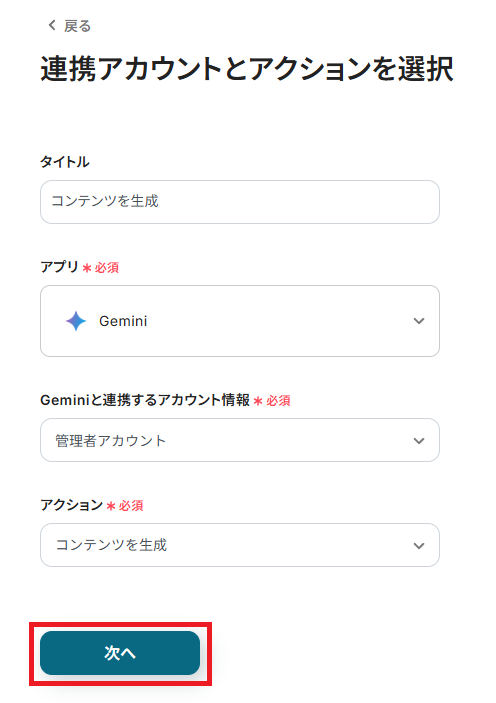Viewport: 496px width, 703px height.
Task: Click the タイトル field label
Action: [x=65, y=162]
